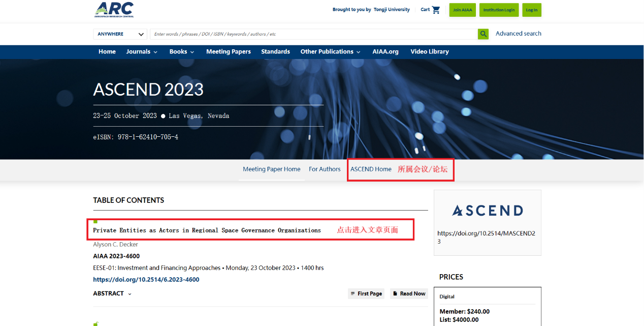
Task: Click the ASCEND logo thumbnail in sidebar
Action: (488, 211)
